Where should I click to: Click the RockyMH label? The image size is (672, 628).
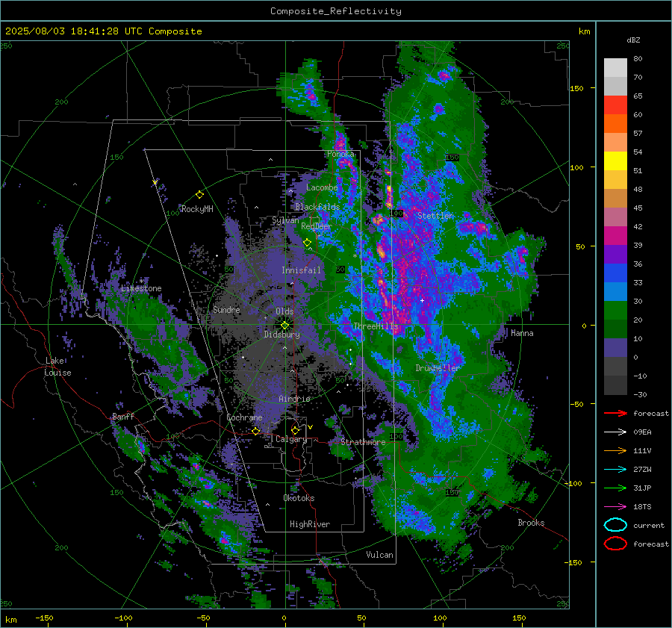(197, 209)
